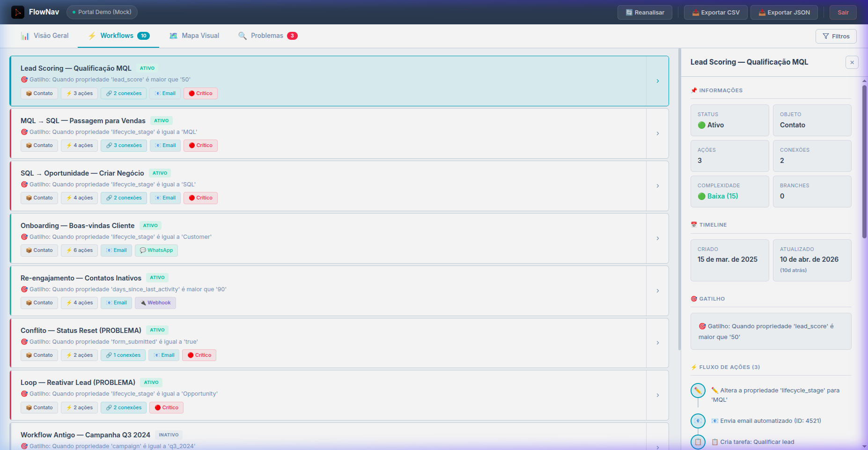The height and width of the screenshot is (450, 868).
Task: Expand the Conflito Status Reset chevron
Action: 657,343
